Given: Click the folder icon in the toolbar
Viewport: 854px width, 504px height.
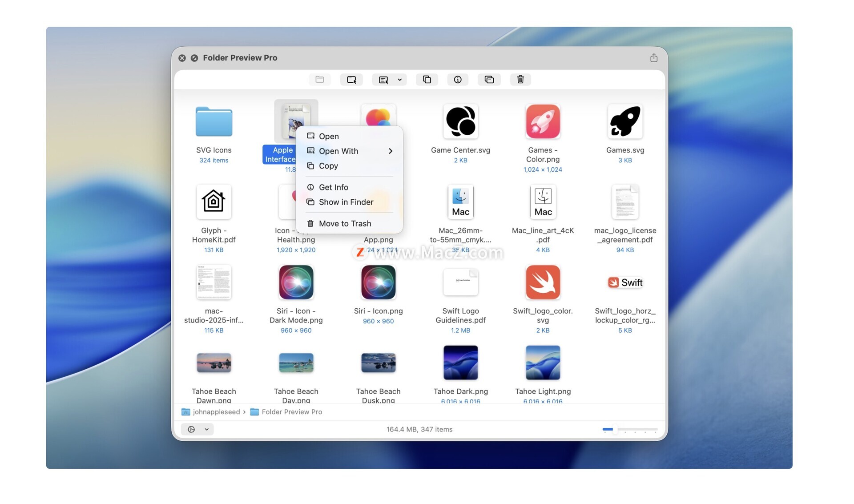Looking at the screenshot, I should (x=320, y=80).
